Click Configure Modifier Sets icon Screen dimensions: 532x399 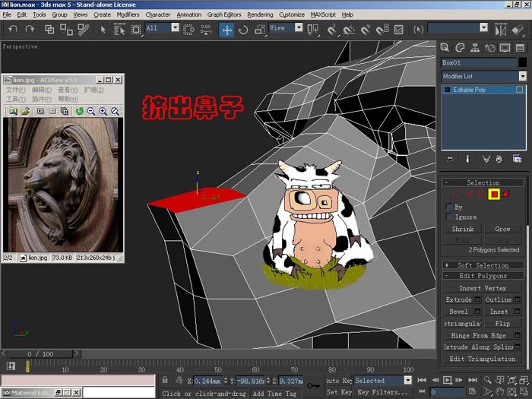pyautogui.click(x=517, y=159)
